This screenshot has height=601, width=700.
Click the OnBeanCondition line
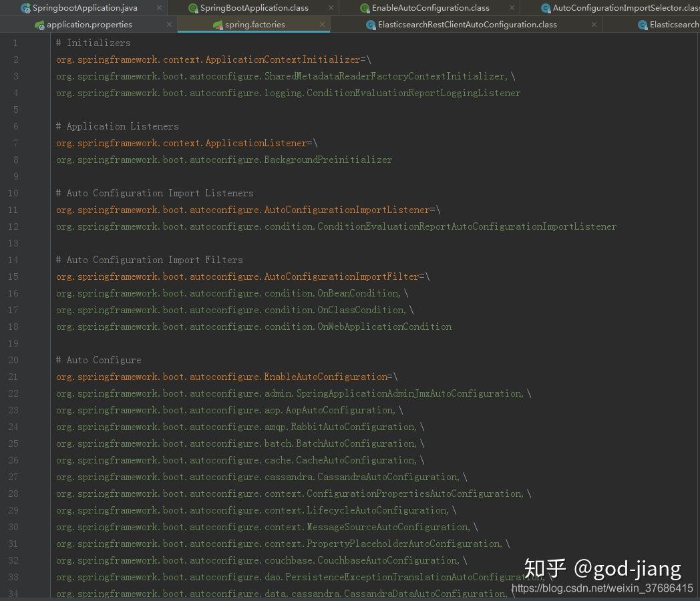pos(232,293)
